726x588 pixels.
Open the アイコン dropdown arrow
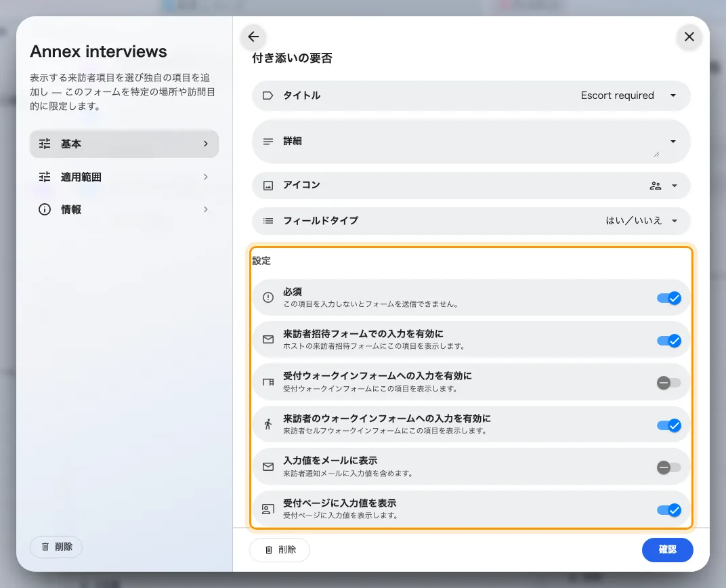tap(675, 186)
